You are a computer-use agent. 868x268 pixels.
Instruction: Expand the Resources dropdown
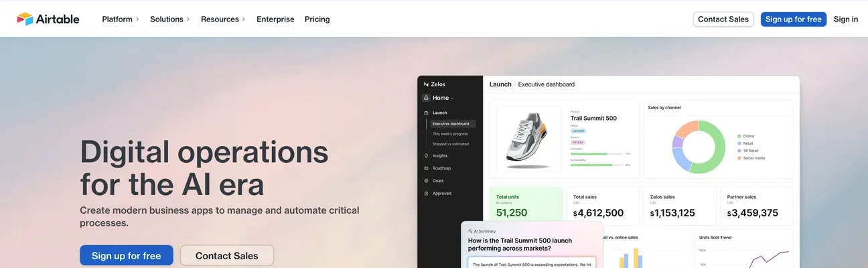coord(223,19)
